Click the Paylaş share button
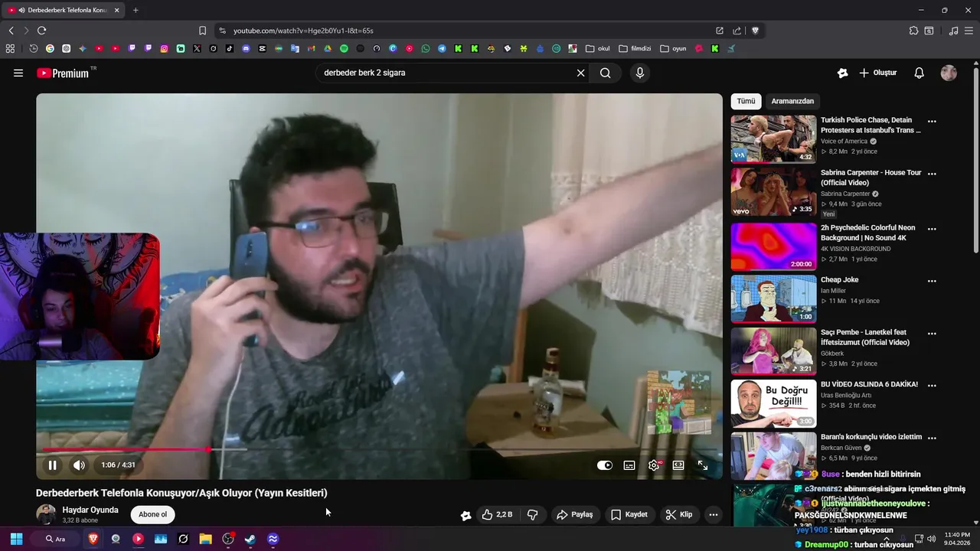The image size is (980, 551). (575, 514)
